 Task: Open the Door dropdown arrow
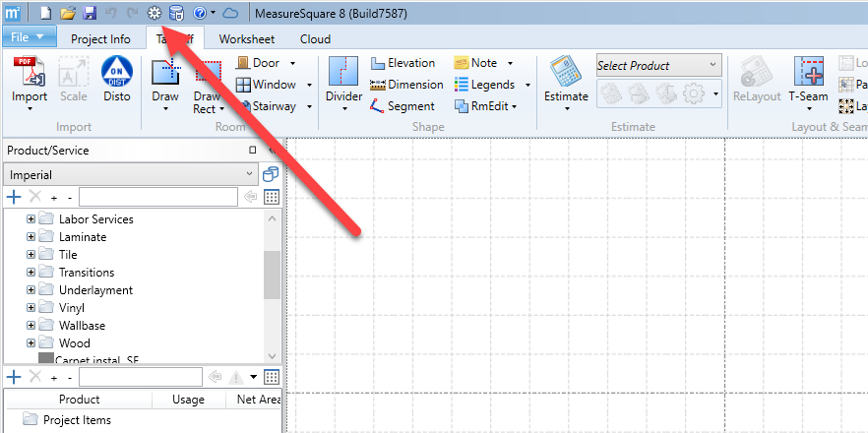293,63
